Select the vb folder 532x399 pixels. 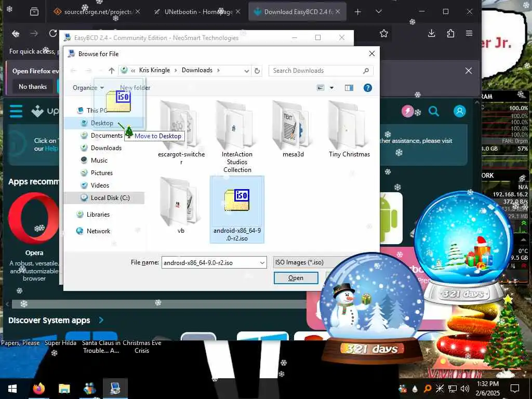[x=181, y=206]
